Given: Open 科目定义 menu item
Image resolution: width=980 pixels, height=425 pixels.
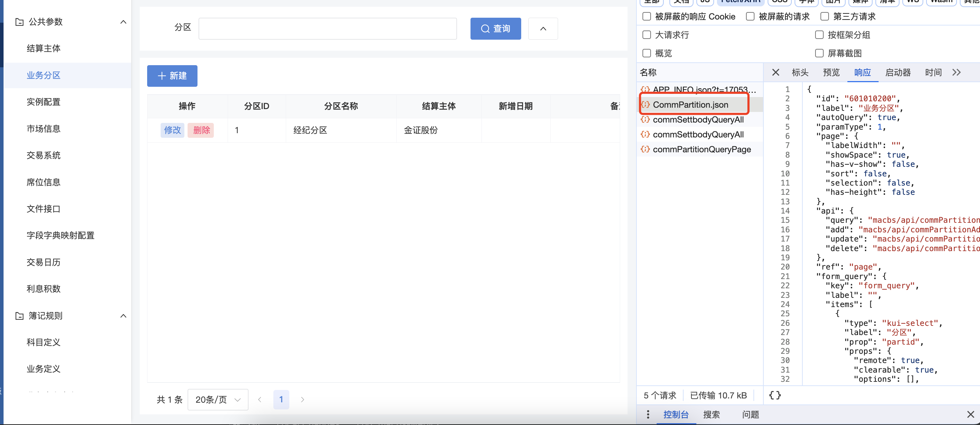Looking at the screenshot, I should [43, 342].
